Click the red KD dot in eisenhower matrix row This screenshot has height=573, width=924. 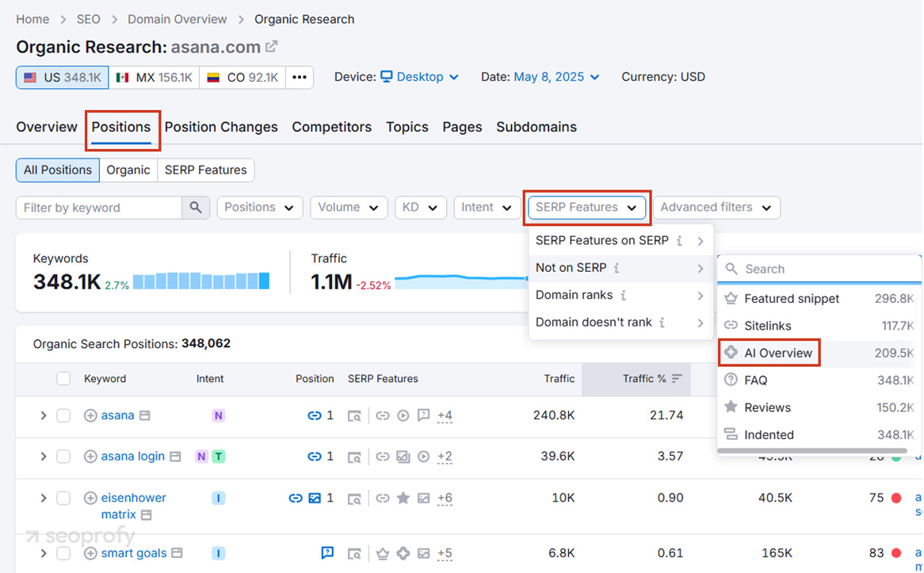(896, 499)
